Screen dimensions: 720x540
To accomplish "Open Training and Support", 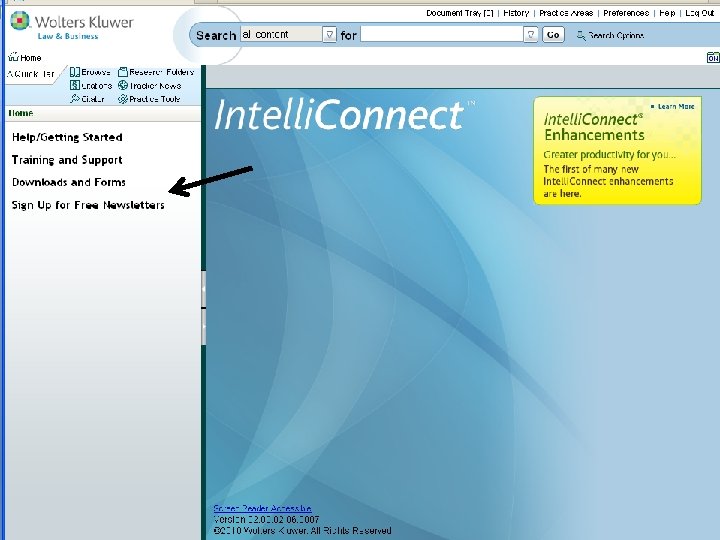I will point(67,159).
